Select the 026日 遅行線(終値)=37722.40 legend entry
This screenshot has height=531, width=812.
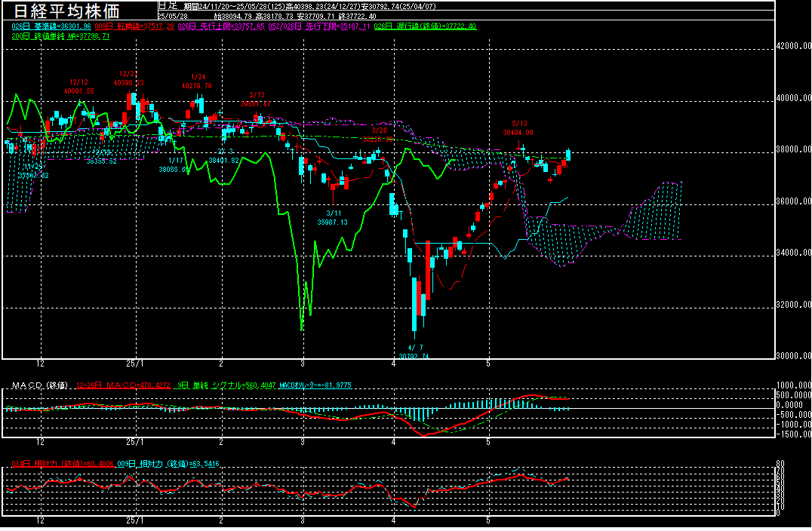pos(425,26)
